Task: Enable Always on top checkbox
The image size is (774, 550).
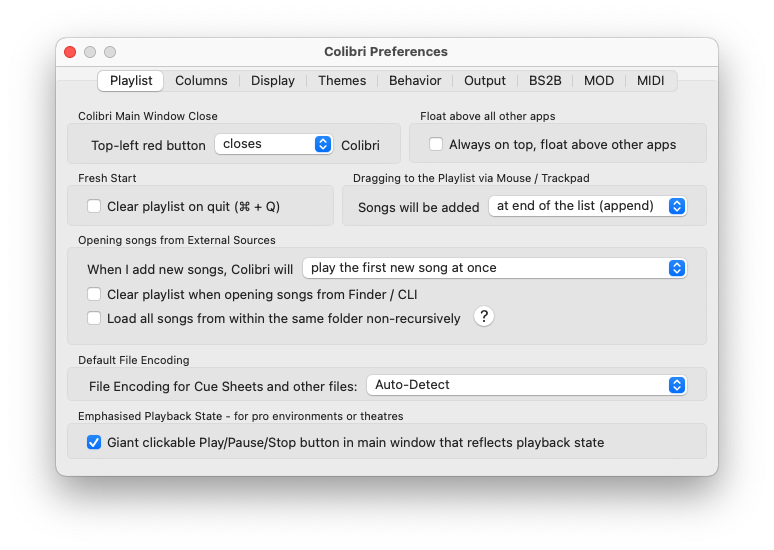Action: pyautogui.click(x=436, y=144)
